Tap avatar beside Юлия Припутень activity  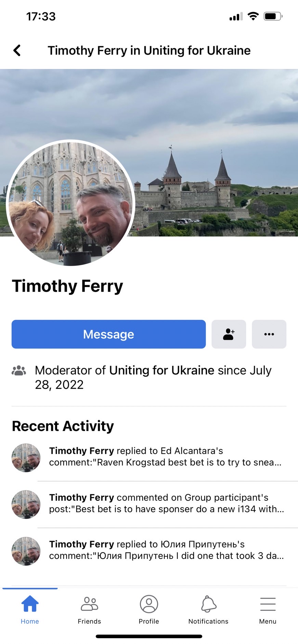tap(26, 551)
